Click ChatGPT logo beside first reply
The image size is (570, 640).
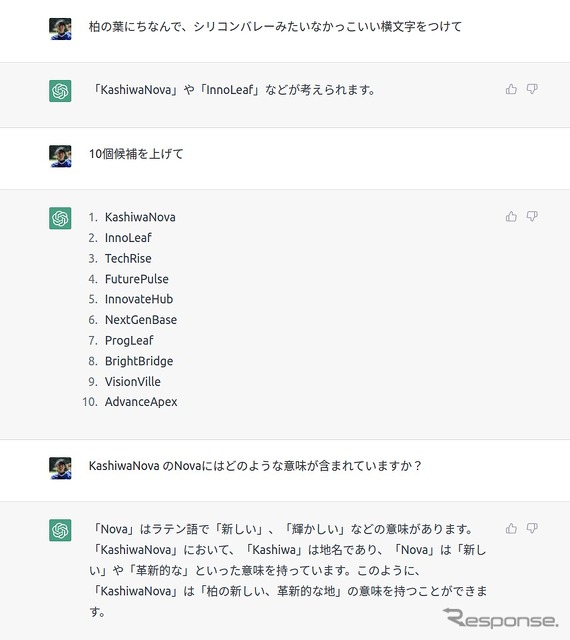point(60,91)
